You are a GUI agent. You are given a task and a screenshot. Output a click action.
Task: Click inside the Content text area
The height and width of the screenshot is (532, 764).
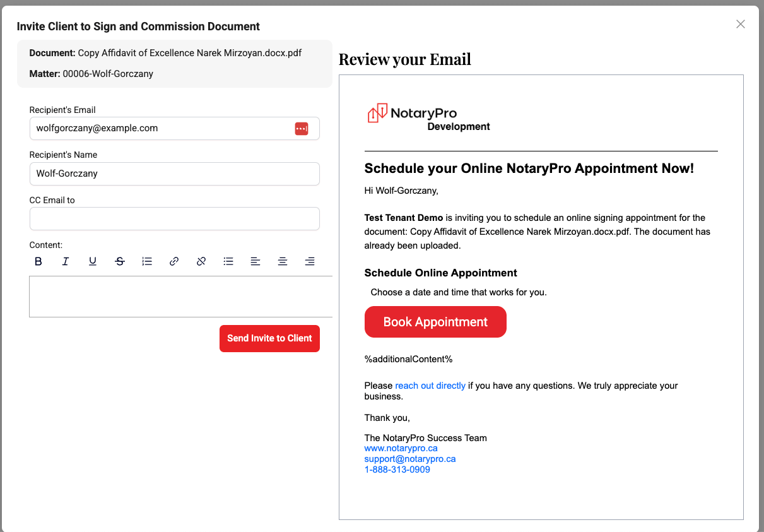[181, 297]
